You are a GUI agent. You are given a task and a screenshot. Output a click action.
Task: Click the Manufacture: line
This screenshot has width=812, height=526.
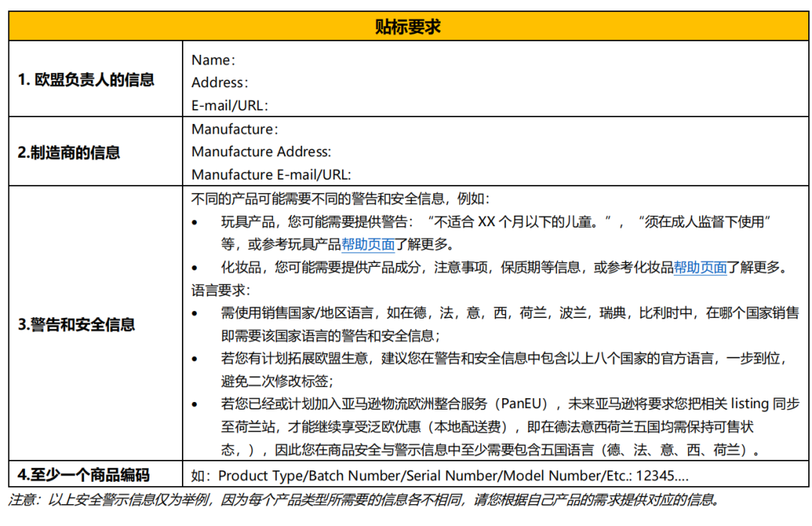[x=235, y=129]
